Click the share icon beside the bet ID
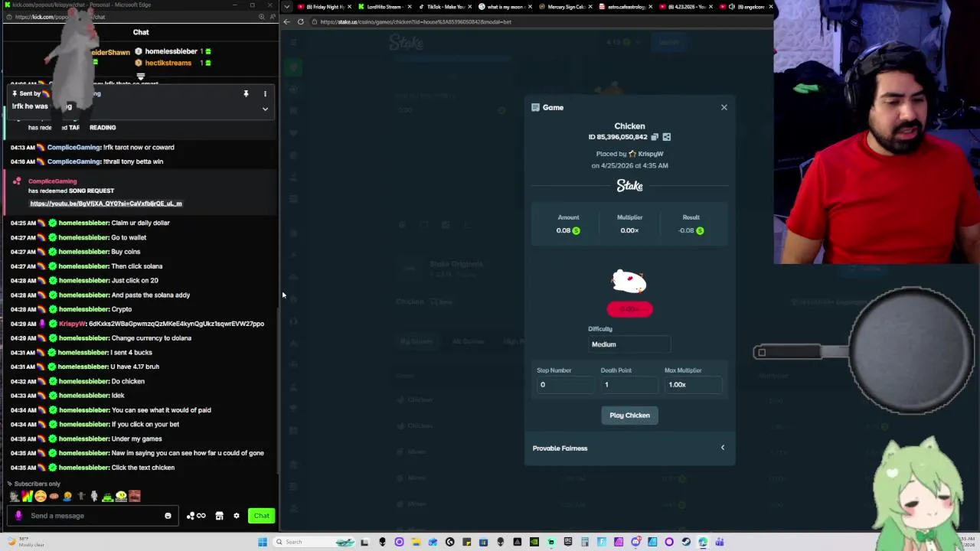This screenshot has height=551, width=980. [x=666, y=137]
